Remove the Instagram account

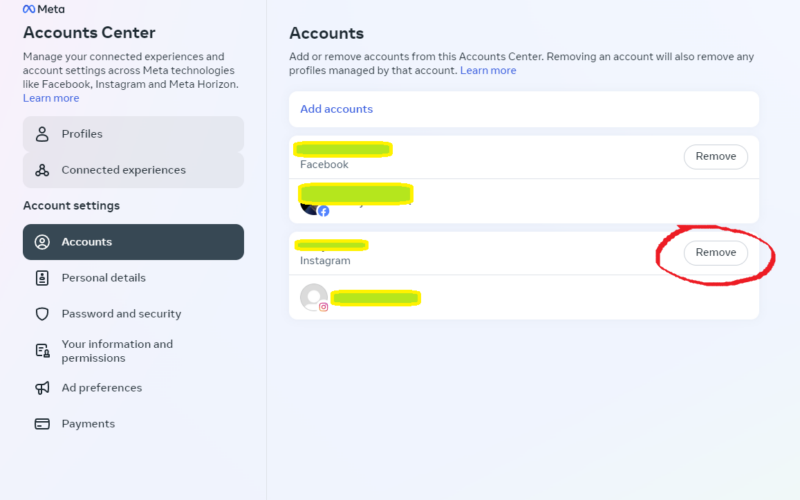(715, 253)
